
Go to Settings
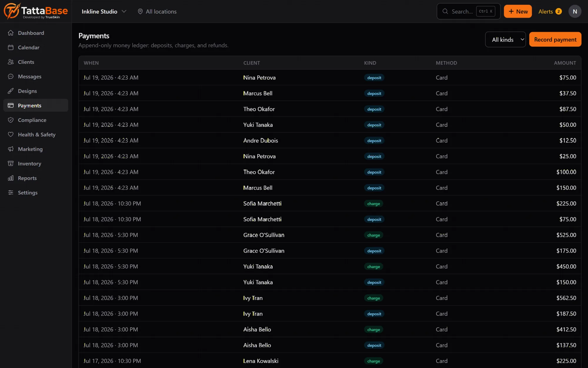[36, 193]
